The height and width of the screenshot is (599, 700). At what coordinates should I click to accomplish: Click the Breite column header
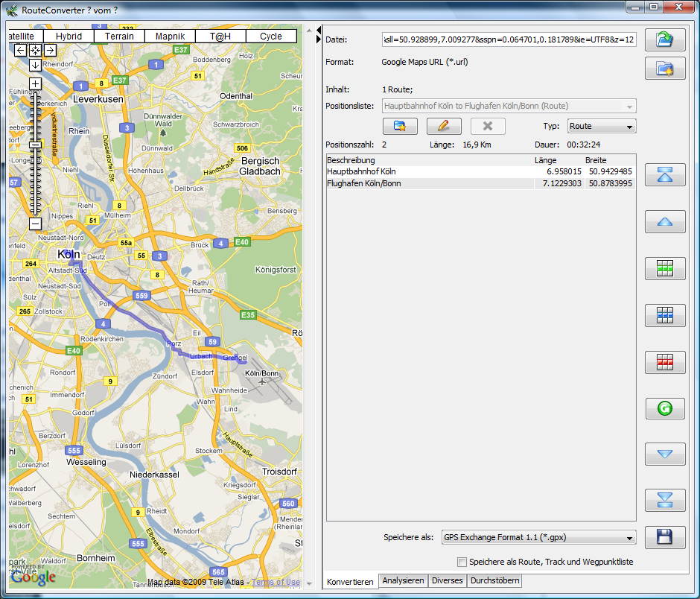tap(610, 160)
